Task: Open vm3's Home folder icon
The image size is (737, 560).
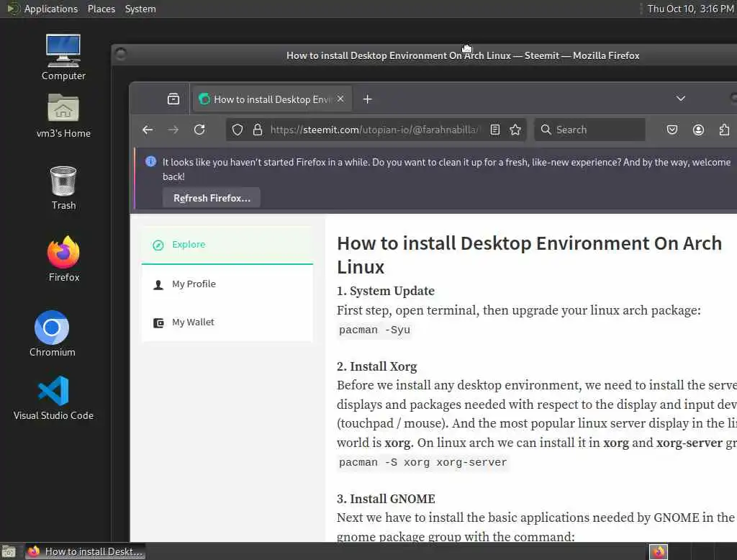Action: pyautogui.click(x=63, y=116)
